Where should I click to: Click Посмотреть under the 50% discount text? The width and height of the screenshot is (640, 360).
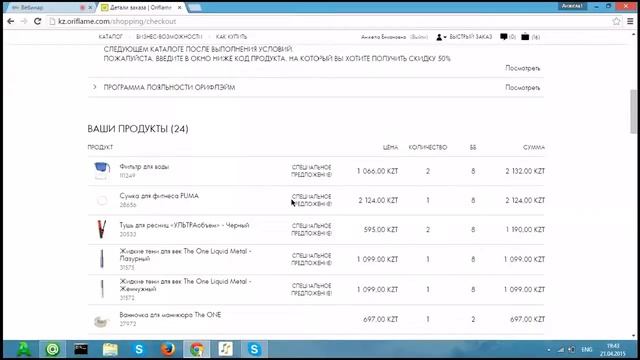click(x=522, y=68)
